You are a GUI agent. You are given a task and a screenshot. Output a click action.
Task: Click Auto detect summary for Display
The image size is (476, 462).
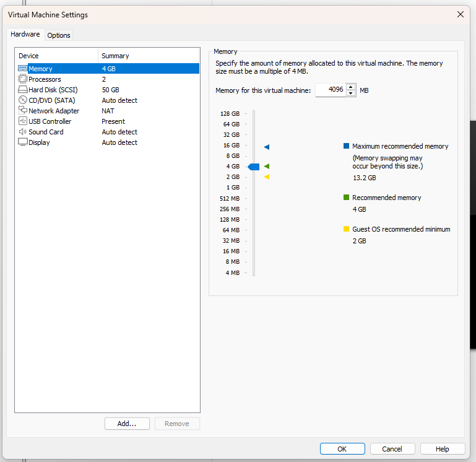tap(119, 142)
